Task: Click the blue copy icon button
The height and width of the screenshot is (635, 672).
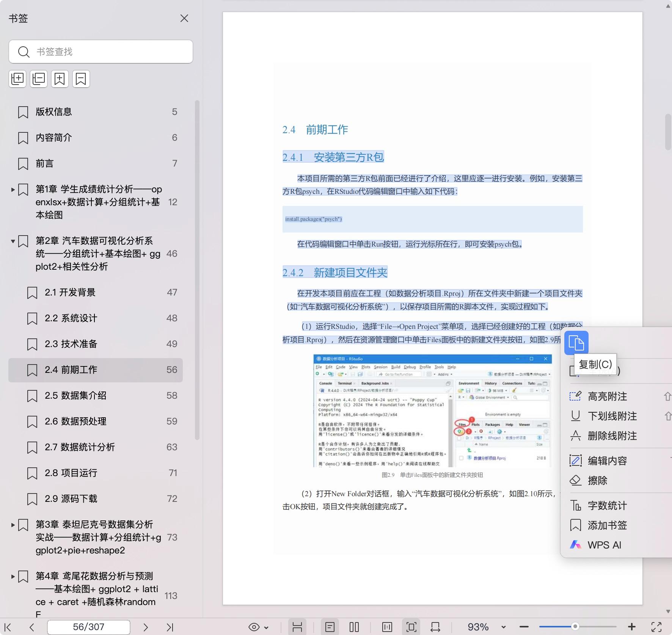Action: 576,343
